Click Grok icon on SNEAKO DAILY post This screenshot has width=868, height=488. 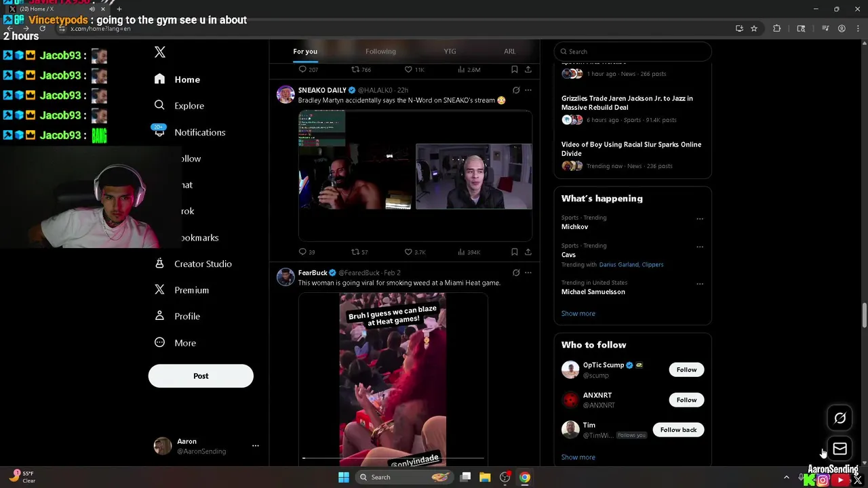[x=516, y=90]
